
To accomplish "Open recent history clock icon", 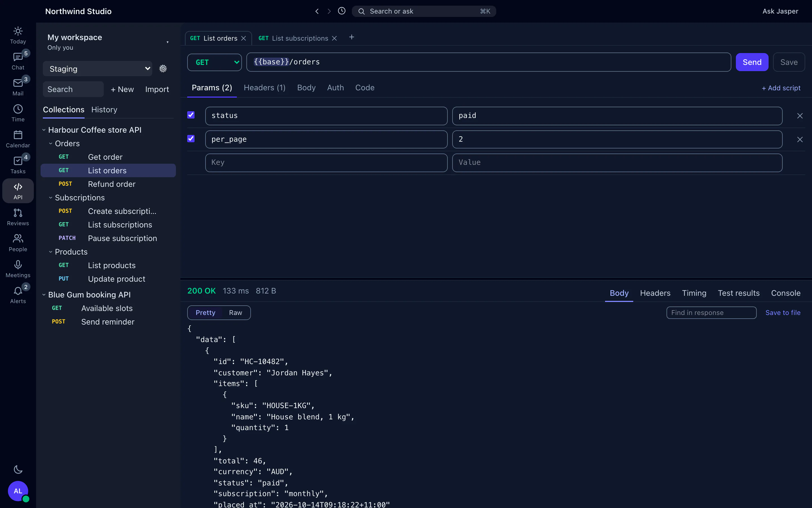I will [x=342, y=11].
